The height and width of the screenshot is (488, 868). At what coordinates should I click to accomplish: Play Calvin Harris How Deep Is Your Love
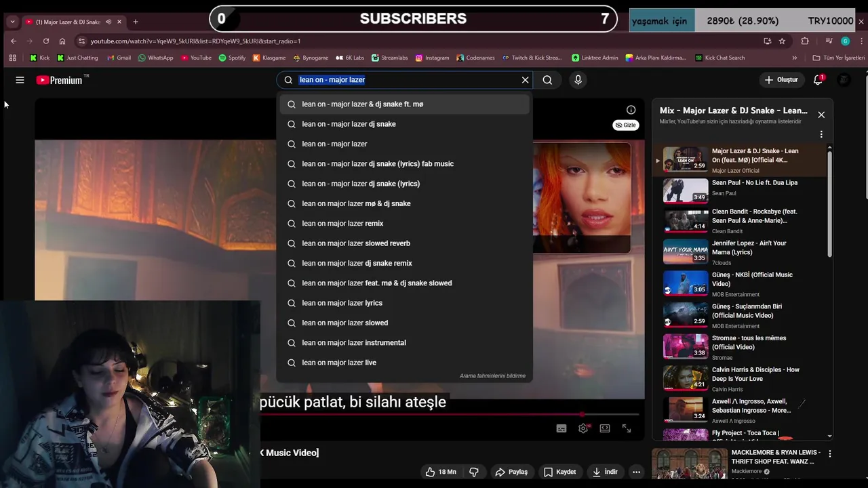tap(739, 379)
